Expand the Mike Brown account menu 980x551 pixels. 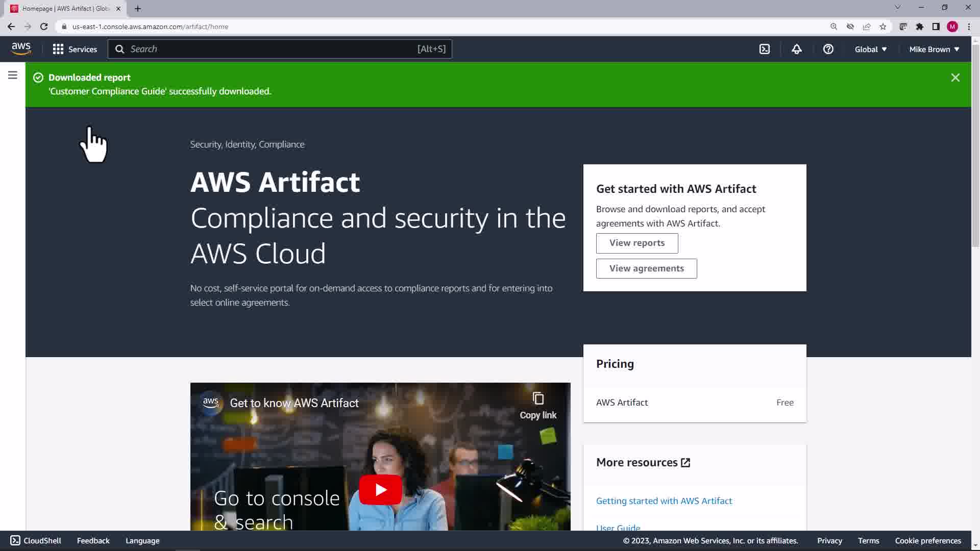coord(934,49)
